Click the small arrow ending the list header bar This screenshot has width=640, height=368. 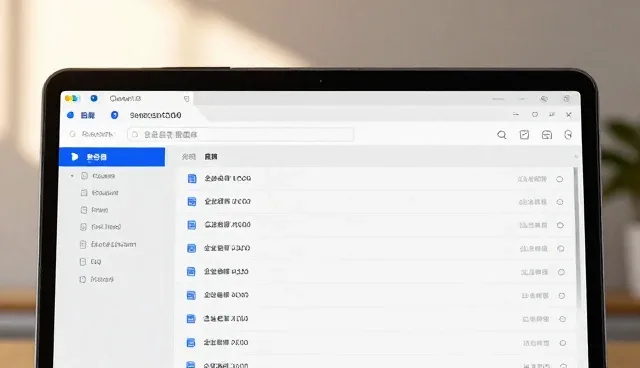pyautogui.click(x=576, y=157)
